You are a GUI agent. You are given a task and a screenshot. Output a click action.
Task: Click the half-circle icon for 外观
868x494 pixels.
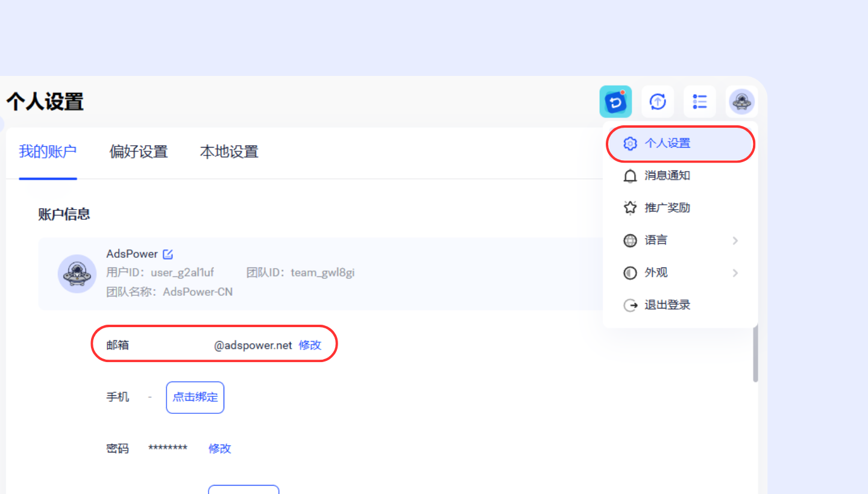(630, 273)
